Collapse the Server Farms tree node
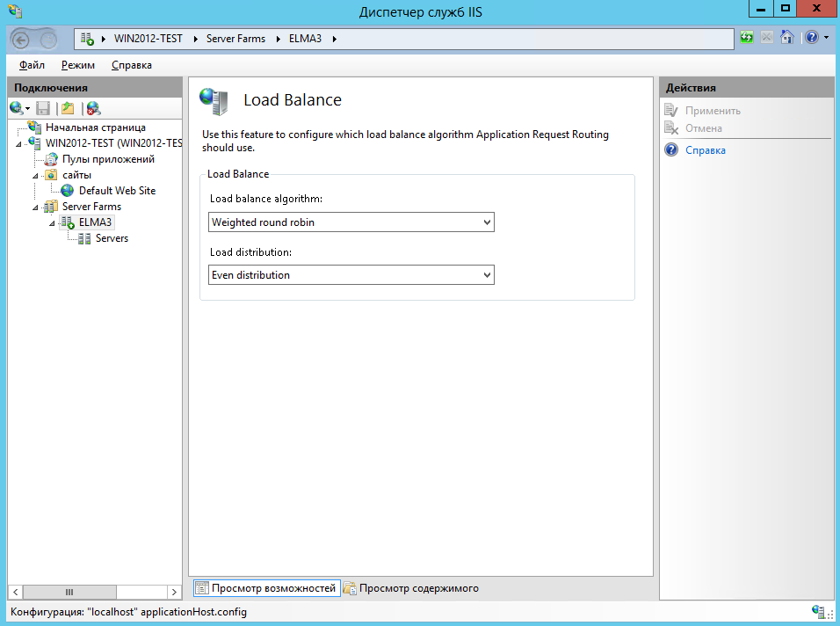 tap(37, 207)
